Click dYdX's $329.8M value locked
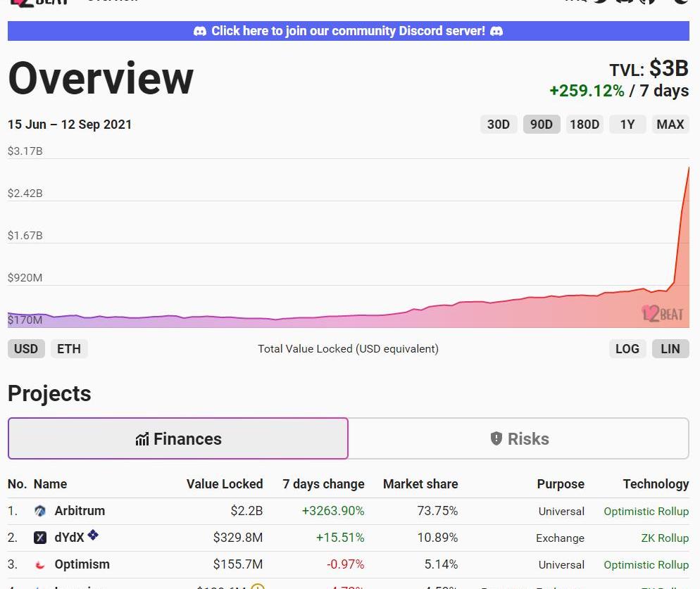The width and height of the screenshot is (700, 589). (x=237, y=538)
